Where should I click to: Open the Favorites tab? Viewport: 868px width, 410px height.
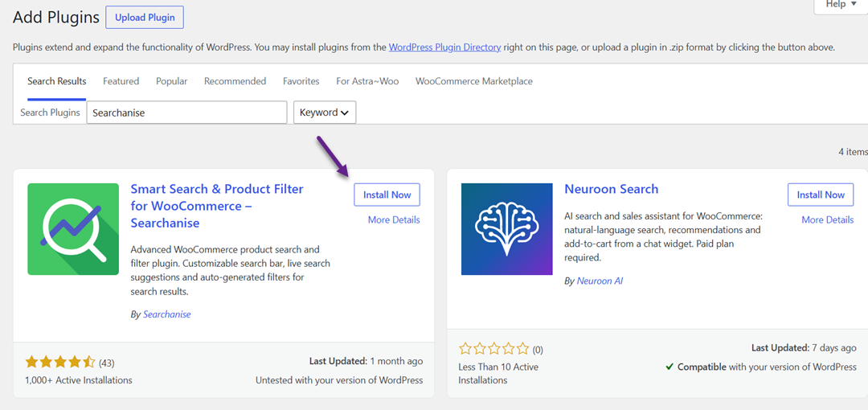pos(301,81)
